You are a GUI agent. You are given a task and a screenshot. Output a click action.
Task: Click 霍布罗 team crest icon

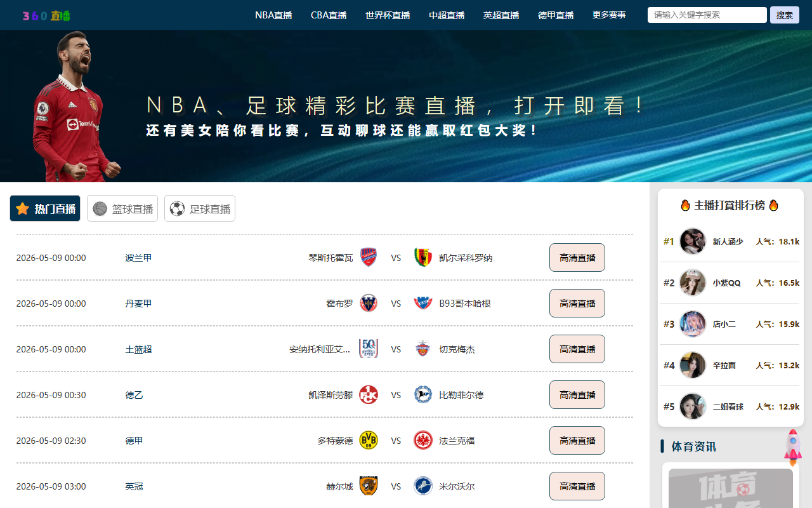coord(369,303)
